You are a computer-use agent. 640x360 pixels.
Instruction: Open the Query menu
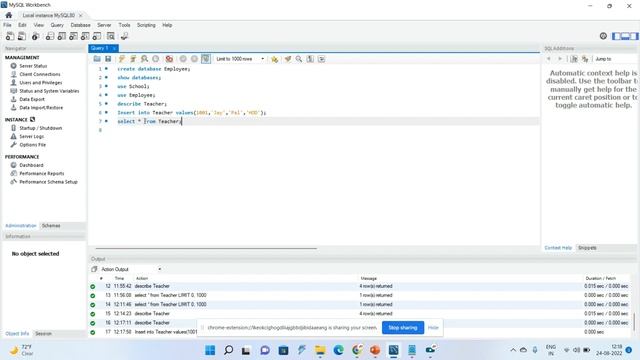point(57,25)
